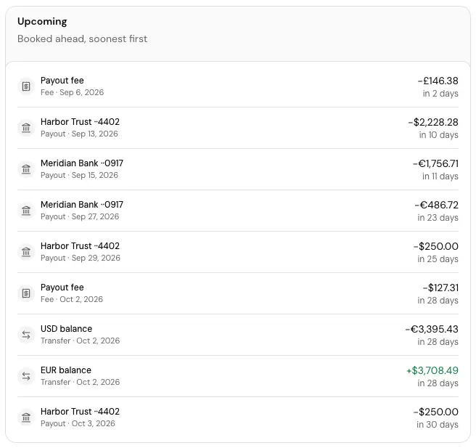The width and height of the screenshot is (476, 448).
Task: Open the Payout fee entry dated Sep 6, 2026
Action: pyautogui.click(x=238, y=86)
